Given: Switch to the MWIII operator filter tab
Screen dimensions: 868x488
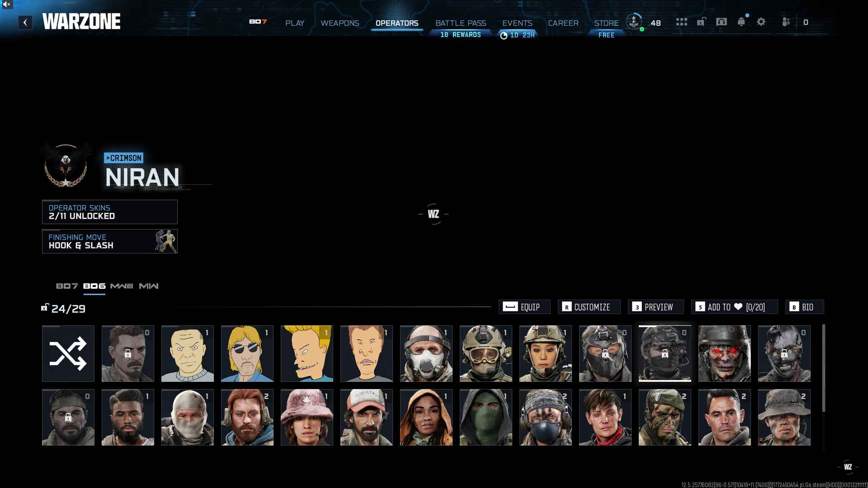Looking at the screenshot, I should [x=122, y=286].
